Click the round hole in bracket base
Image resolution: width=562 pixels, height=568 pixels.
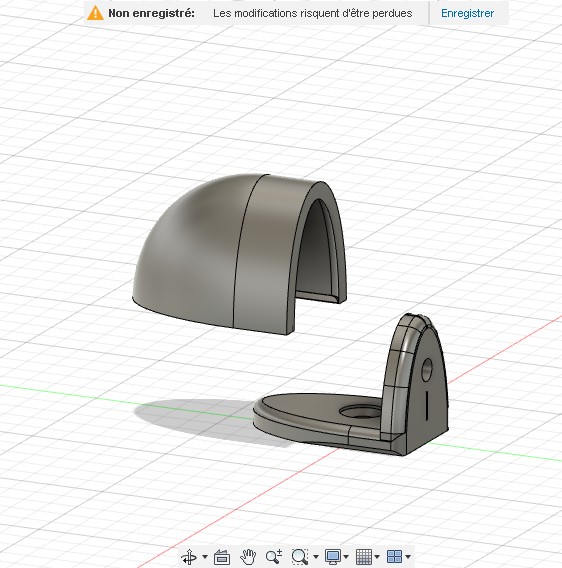coord(361,412)
